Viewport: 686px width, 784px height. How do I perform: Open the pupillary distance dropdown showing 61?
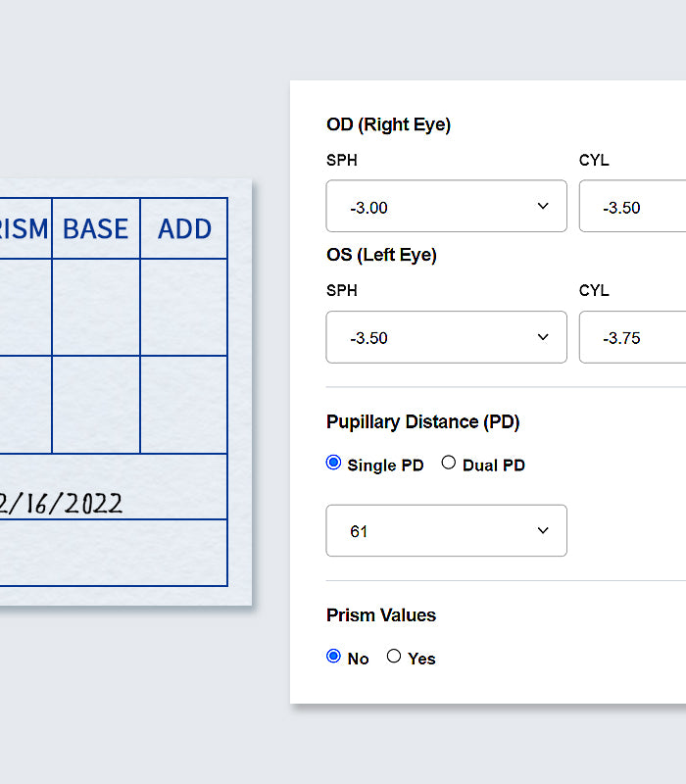(446, 531)
